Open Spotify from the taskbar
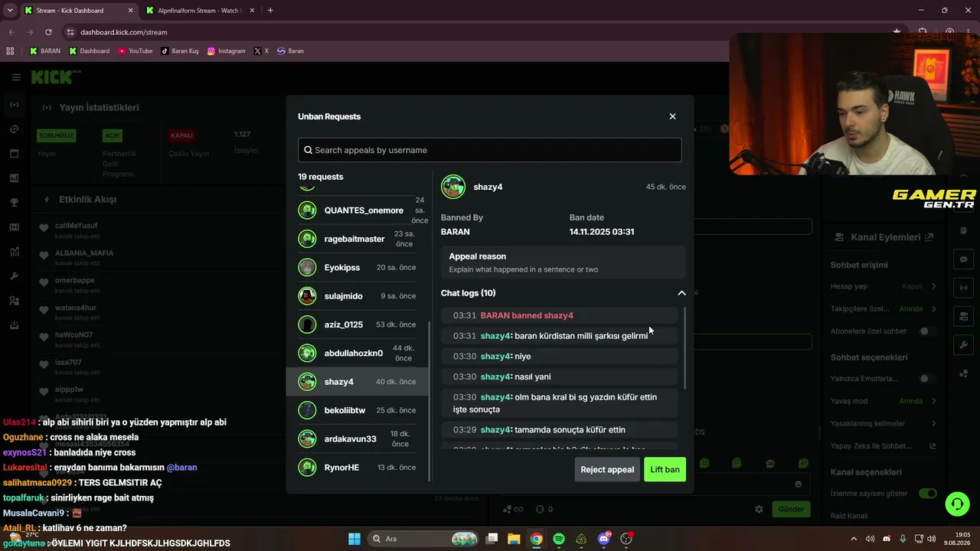The image size is (980, 551). coord(559,539)
